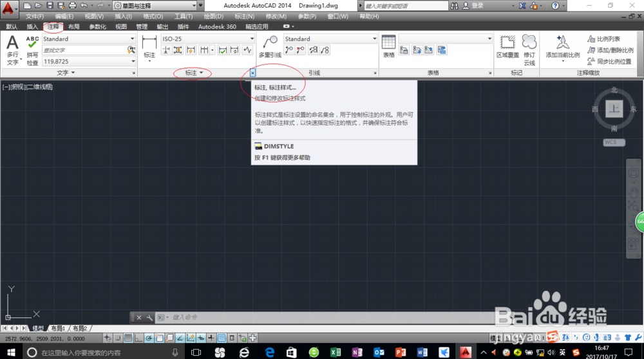
Task: Toggle grid display in status bar
Action: pos(128,338)
